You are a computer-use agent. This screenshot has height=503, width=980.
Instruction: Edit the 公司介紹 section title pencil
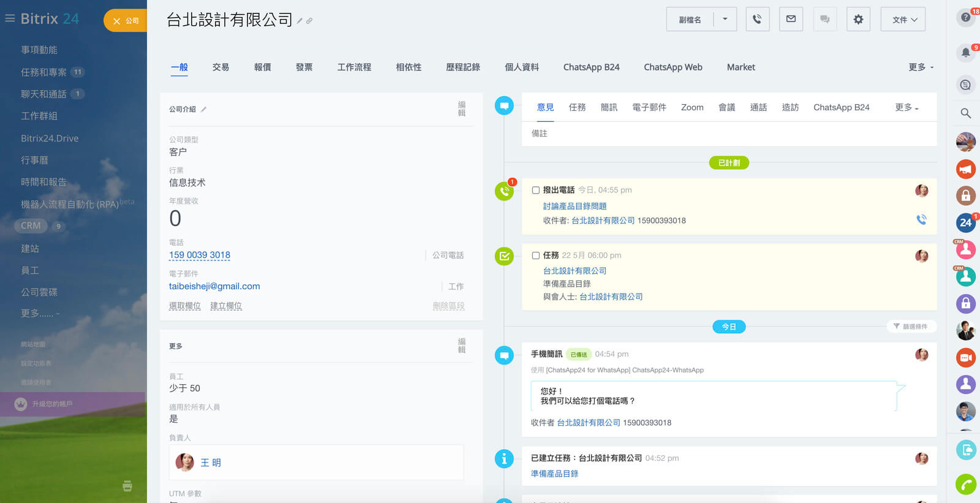(x=203, y=110)
